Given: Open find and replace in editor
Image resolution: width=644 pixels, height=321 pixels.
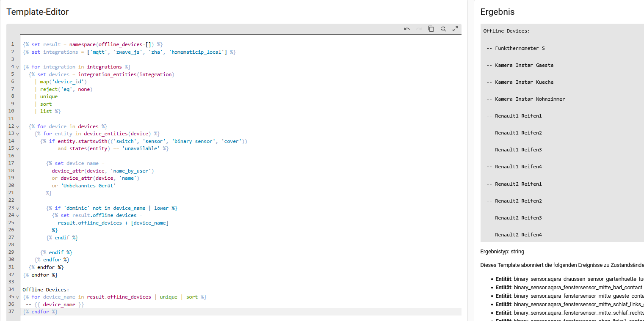Looking at the screenshot, I should (x=443, y=29).
